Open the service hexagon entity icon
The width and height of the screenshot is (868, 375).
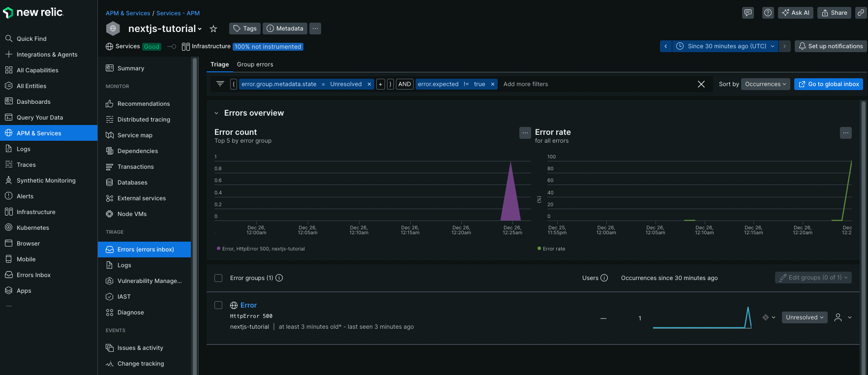(x=113, y=29)
